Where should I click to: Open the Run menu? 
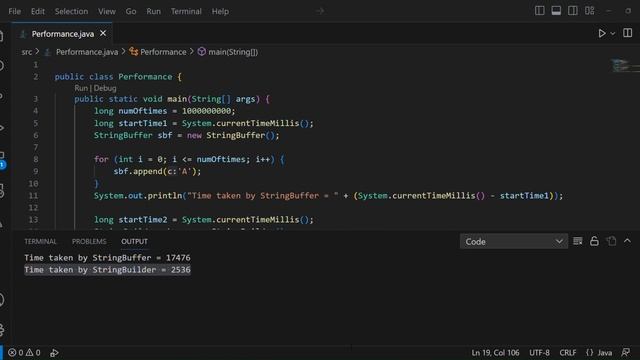pyautogui.click(x=153, y=11)
